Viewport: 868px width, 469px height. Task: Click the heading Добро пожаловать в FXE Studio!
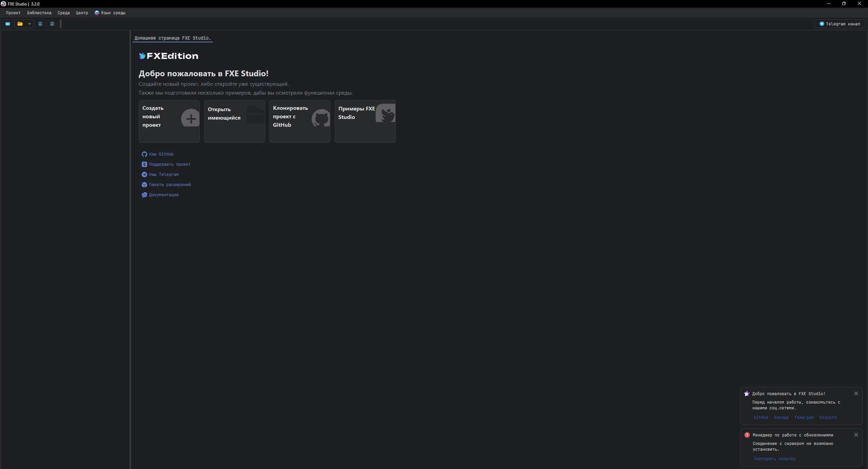(203, 73)
